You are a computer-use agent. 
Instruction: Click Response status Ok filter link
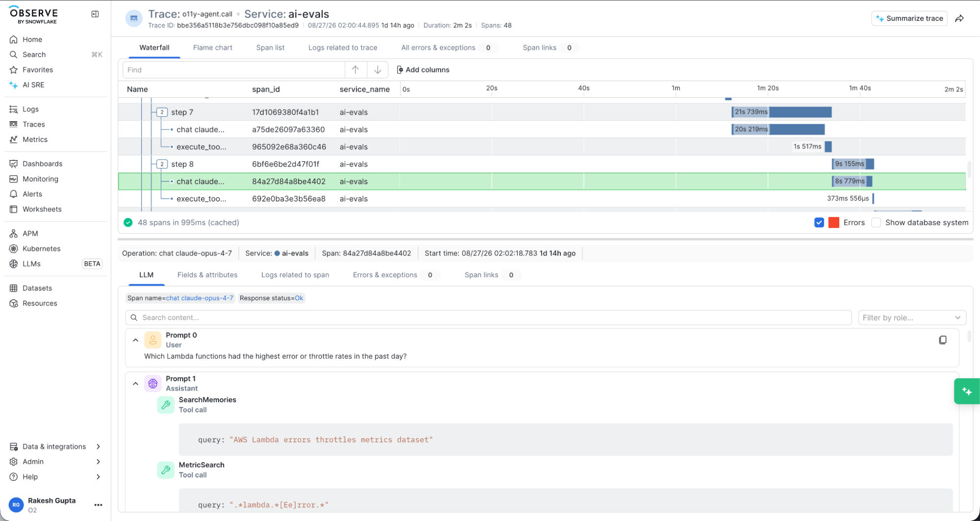tap(299, 298)
